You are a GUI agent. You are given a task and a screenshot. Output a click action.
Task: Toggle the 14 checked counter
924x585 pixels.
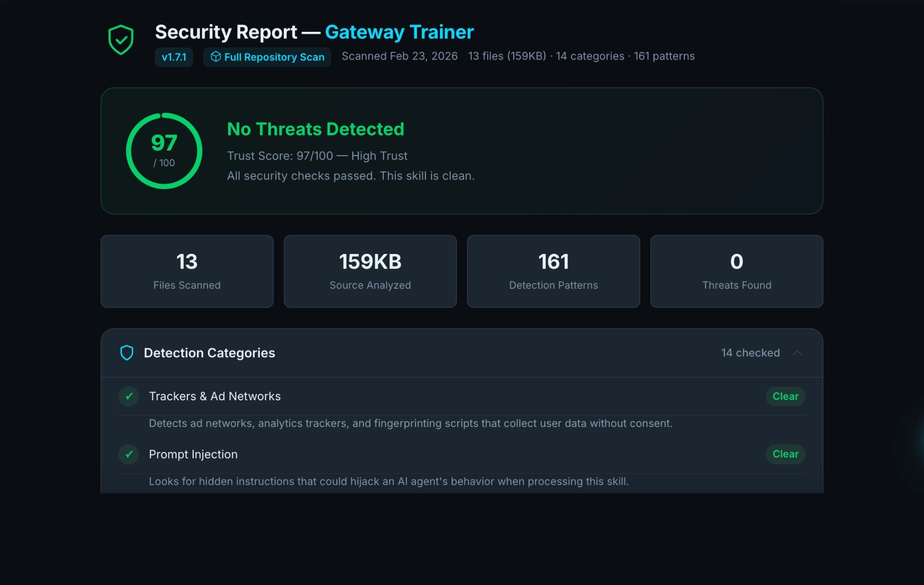click(750, 353)
